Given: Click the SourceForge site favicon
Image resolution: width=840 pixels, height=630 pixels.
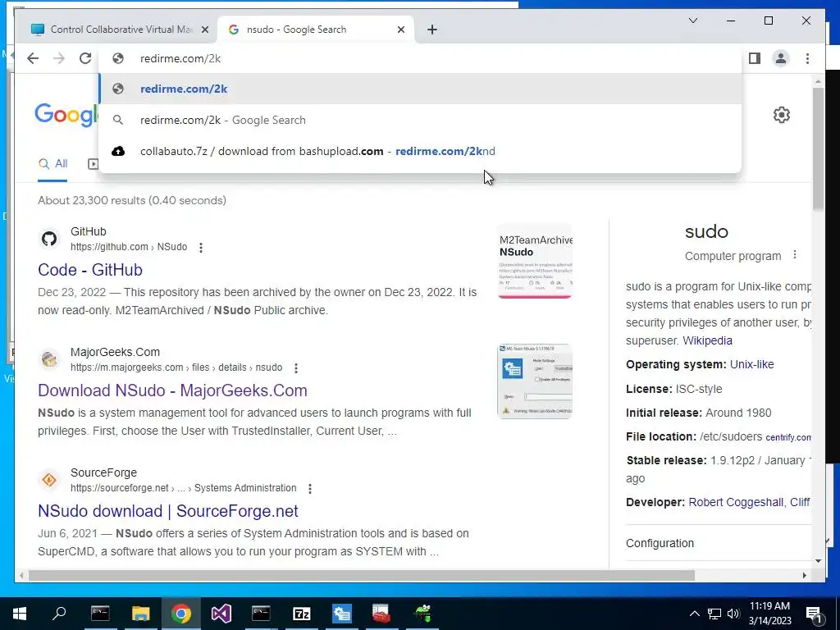Looking at the screenshot, I should (49, 479).
